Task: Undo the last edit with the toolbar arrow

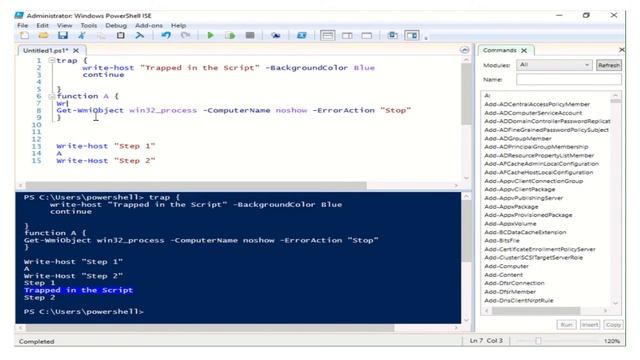Action: click(x=166, y=36)
